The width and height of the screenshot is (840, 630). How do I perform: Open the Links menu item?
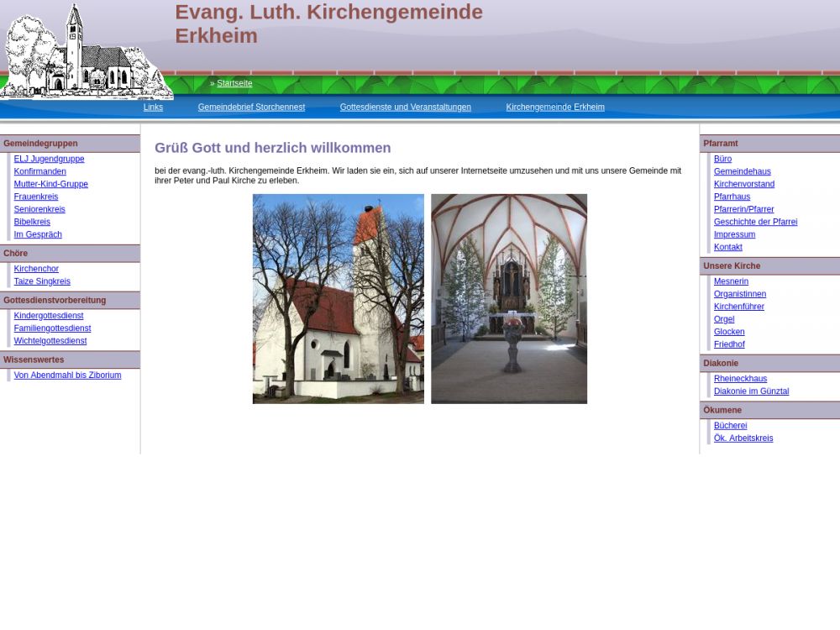tap(153, 108)
